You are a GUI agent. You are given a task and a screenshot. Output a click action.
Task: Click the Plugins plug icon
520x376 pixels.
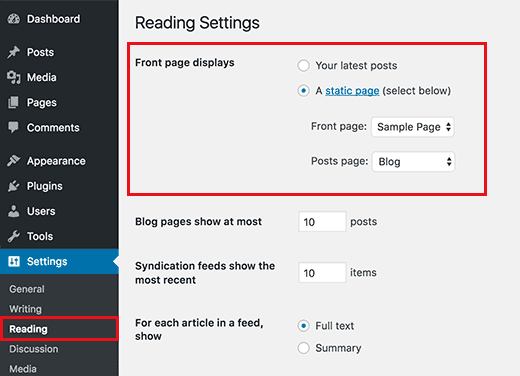14,186
